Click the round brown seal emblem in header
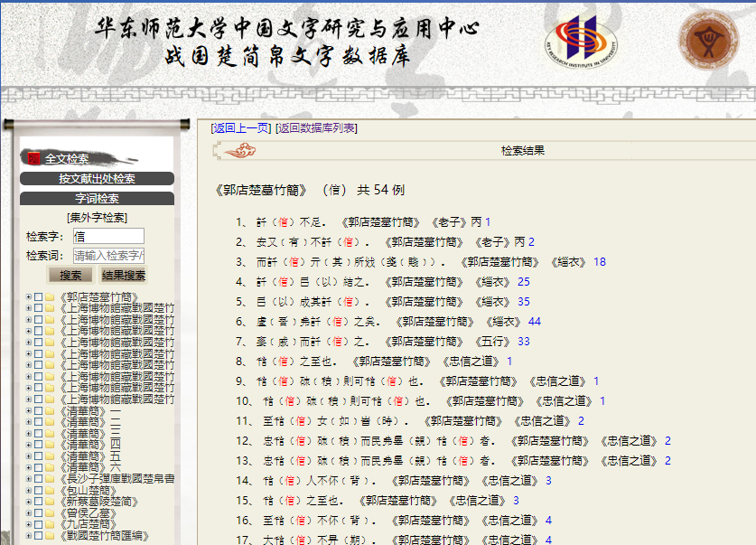The image size is (756, 545). click(708, 41)
